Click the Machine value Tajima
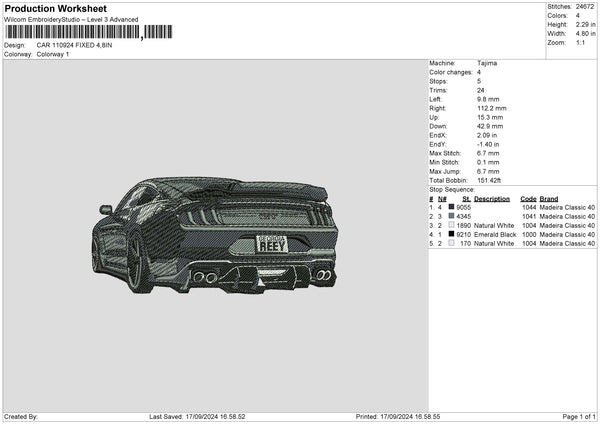The height and width of the screenshot is (424, 600). tap(487, 63)
